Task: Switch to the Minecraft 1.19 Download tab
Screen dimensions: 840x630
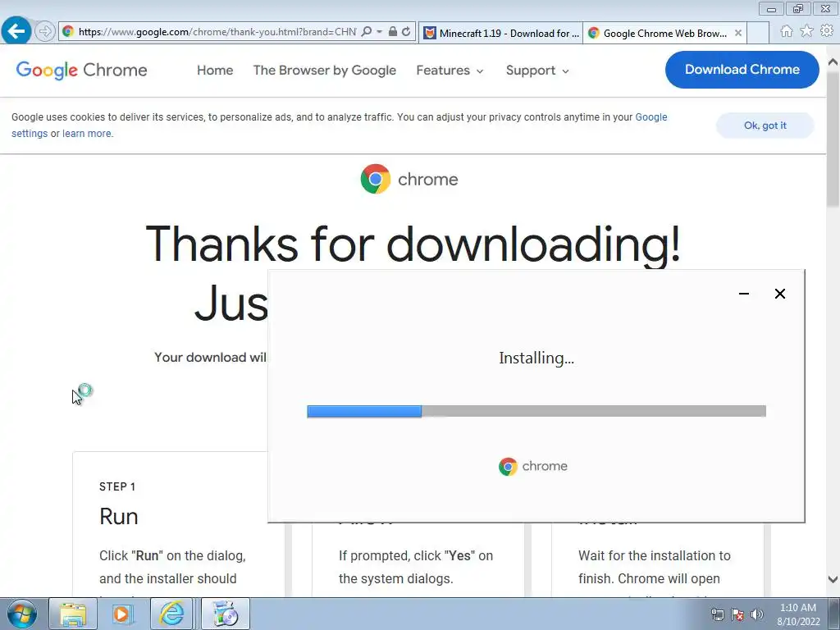Action: click(501, 33)
